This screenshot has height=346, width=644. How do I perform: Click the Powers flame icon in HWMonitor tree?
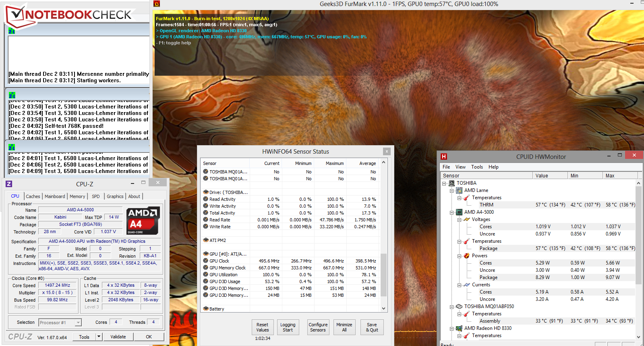coord(467,256)
